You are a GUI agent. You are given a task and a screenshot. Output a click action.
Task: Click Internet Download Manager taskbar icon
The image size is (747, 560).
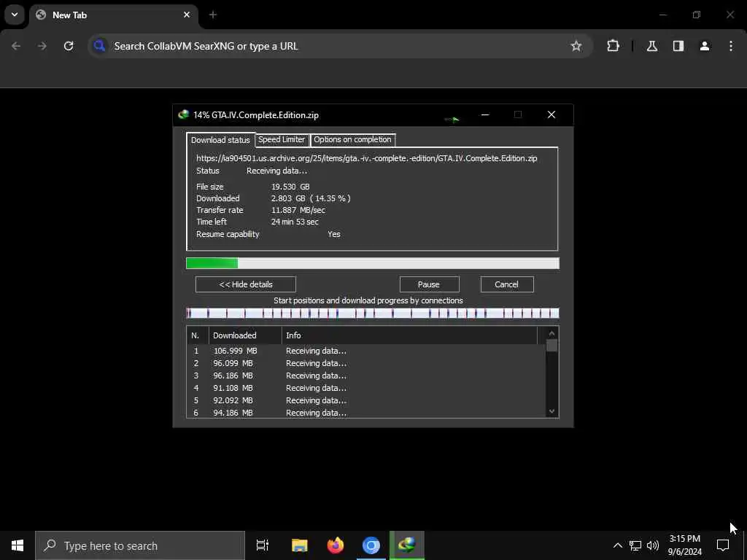pyautogui.click(x=407, y=545)
